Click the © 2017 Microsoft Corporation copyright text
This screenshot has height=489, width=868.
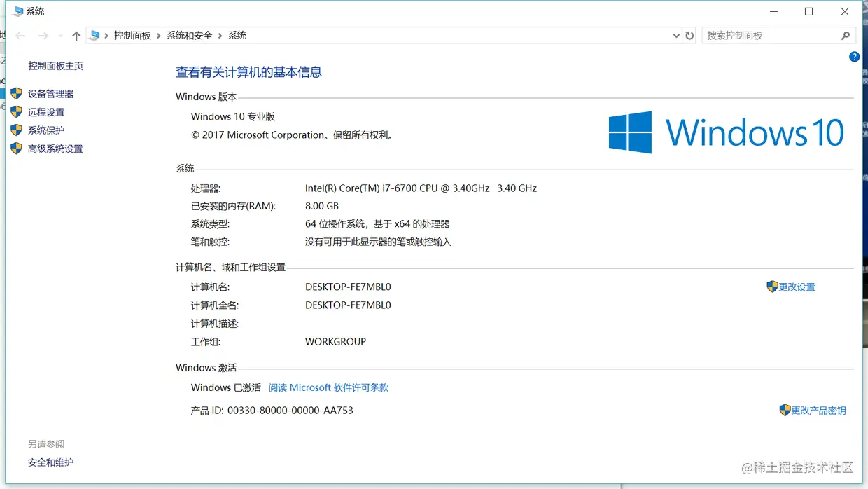292,135
